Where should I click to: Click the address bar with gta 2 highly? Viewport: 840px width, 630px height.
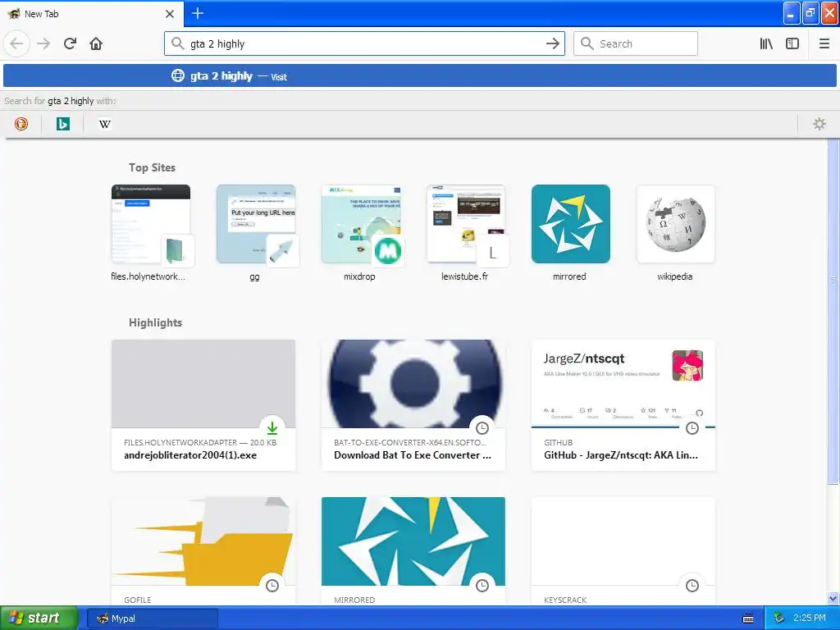364,43
